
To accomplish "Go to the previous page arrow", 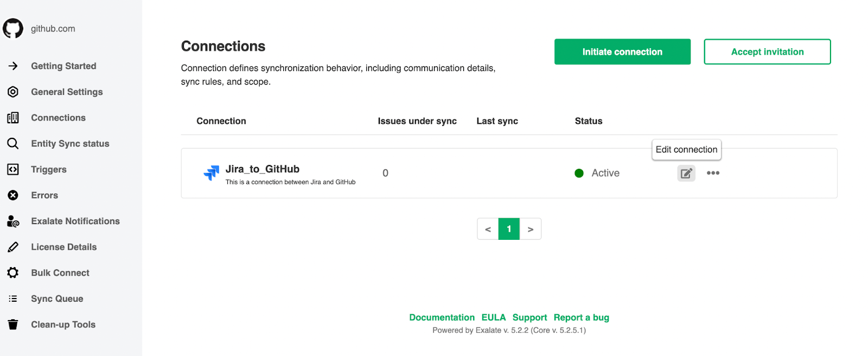I will 488,229.
